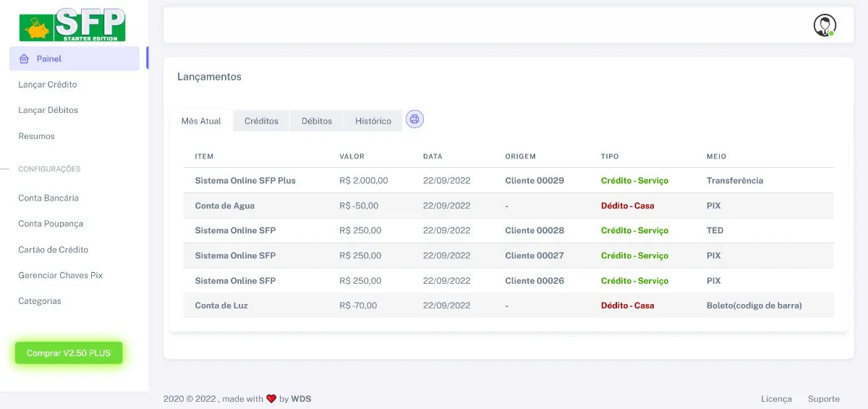Click Sistema Online SFP in Cliente 00028 row
The height and width of the screenshot is (409, 868).
[x=235, y=231]
